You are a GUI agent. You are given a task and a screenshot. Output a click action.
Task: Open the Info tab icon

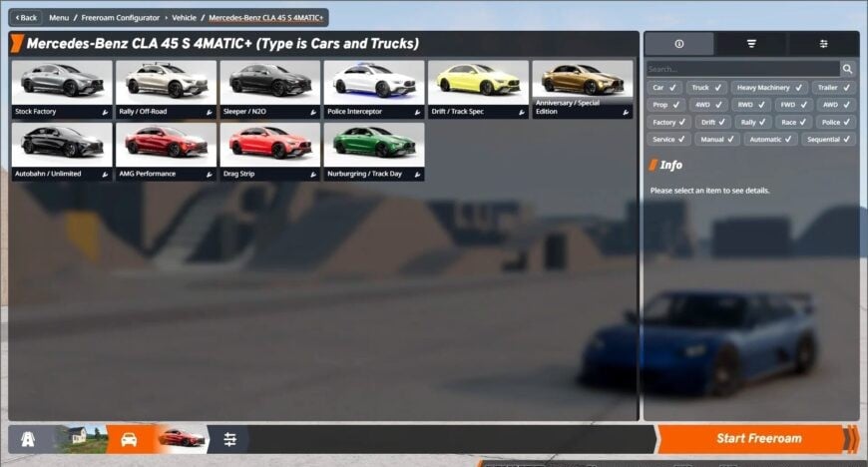coord(679,44)
